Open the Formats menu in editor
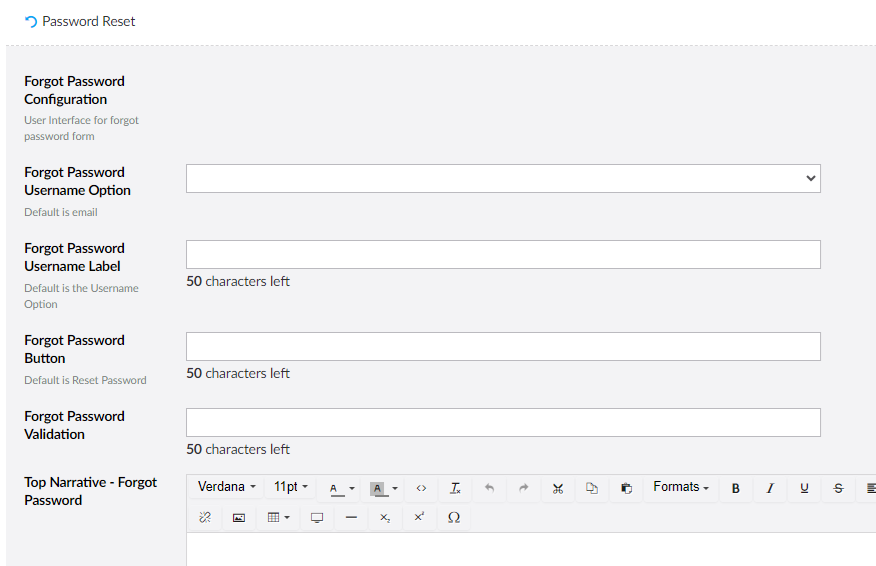This screenshot has width=876, height=566. pos(681,487)
